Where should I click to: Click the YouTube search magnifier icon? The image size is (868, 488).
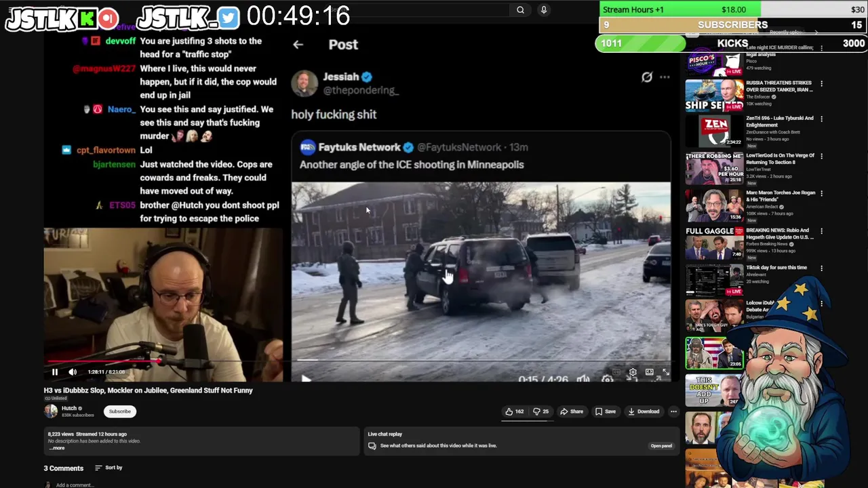[520, 9]
